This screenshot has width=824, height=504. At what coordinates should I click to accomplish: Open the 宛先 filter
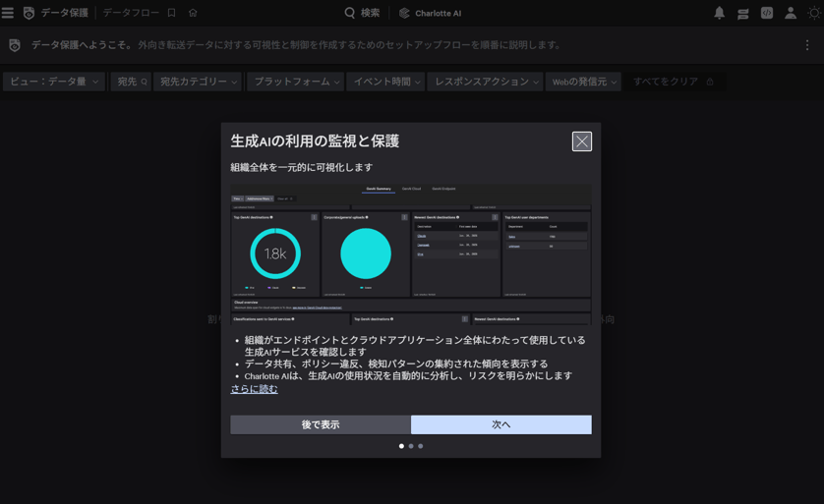pyautogui.click(x=131, y=82)
